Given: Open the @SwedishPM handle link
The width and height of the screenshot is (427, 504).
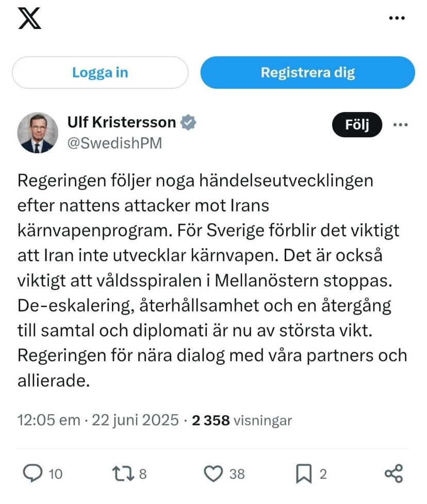Looking at the screenshot, I should tap(114, 143).
